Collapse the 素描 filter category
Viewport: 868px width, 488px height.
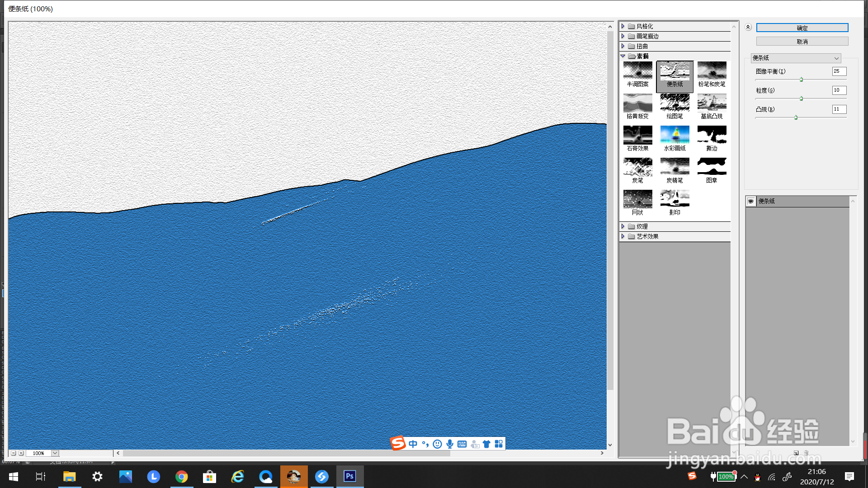click(623, 56)
